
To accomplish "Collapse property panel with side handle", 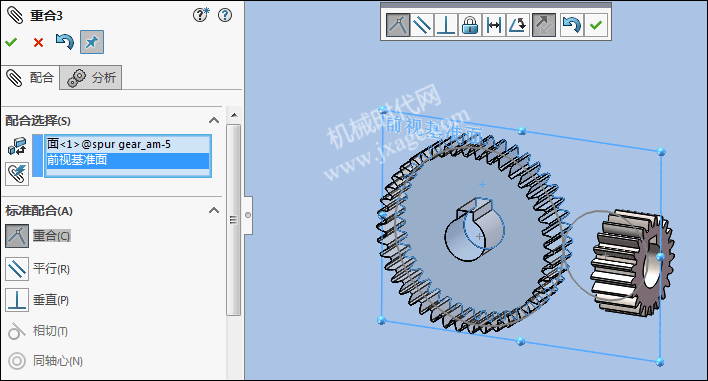I will pos(248,215).
